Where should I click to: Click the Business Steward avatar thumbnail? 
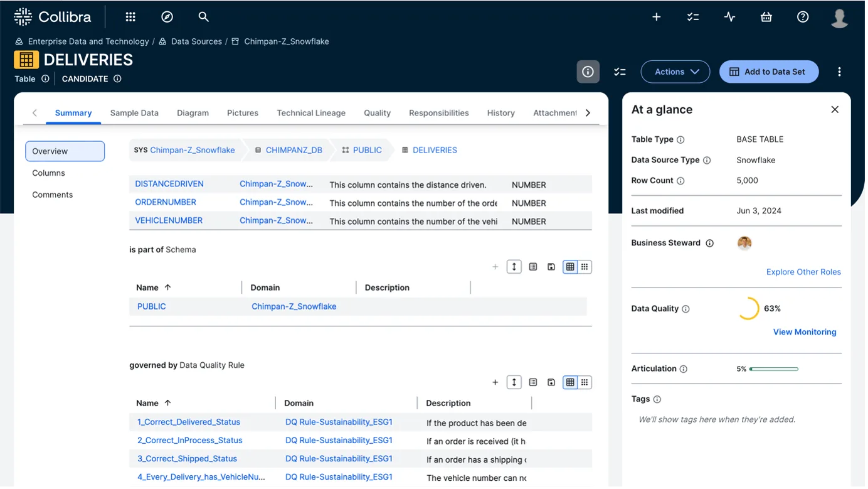point(744,243)
